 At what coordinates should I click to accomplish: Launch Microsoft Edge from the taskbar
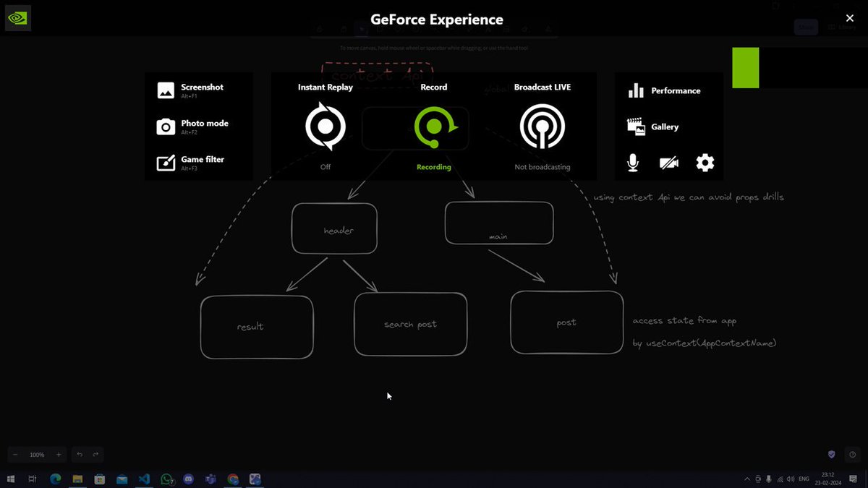[x=55, y=479]
